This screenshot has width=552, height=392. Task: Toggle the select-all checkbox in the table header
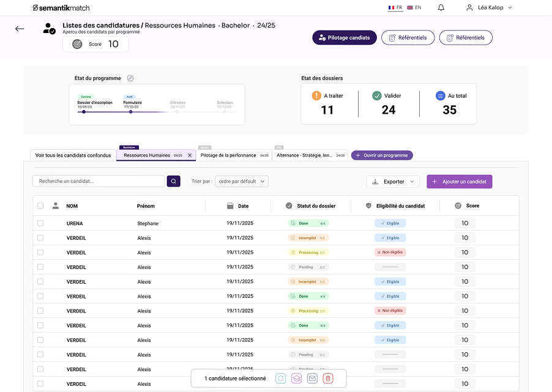pos(40,206)
